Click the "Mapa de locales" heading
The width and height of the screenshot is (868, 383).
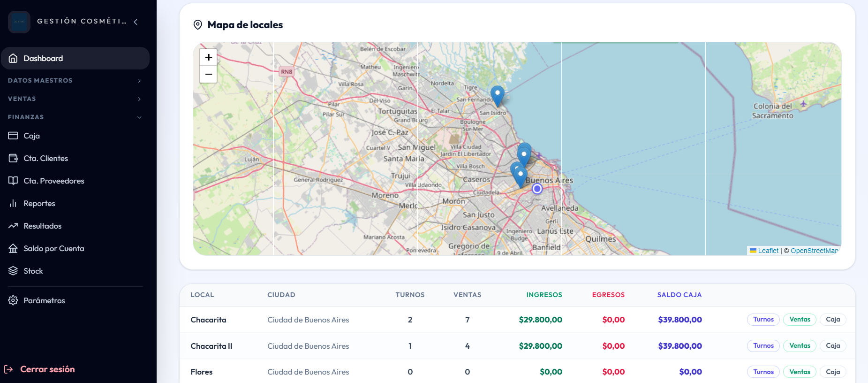(245, 25)
